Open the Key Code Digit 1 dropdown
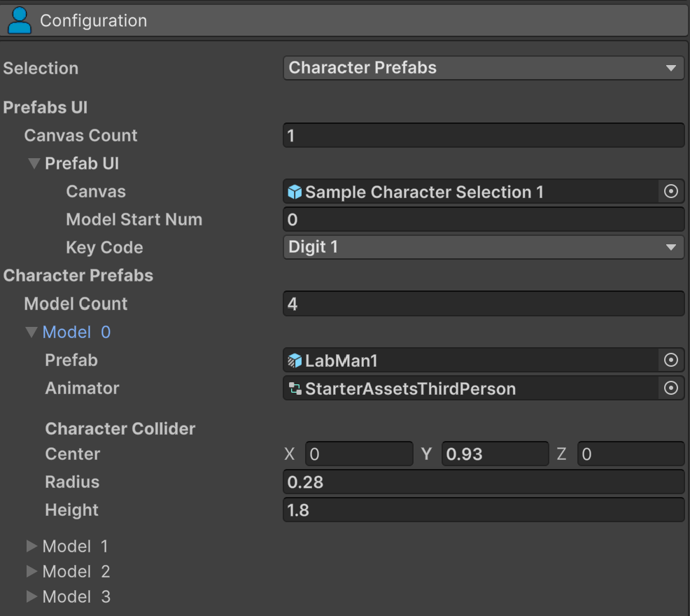The image size is (690, 616). pyautogui.click(x=483, y=247)
